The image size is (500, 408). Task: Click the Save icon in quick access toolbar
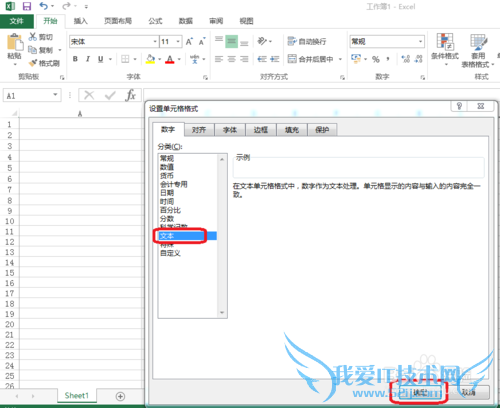click(x=27, y=6)
